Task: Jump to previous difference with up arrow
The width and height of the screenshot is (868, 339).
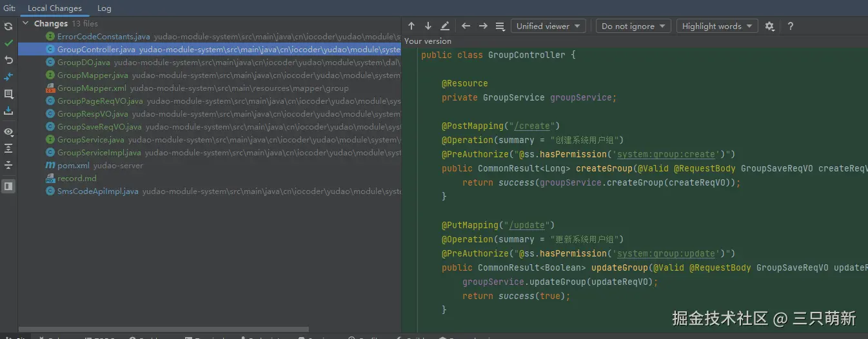Action: (411, 26)
